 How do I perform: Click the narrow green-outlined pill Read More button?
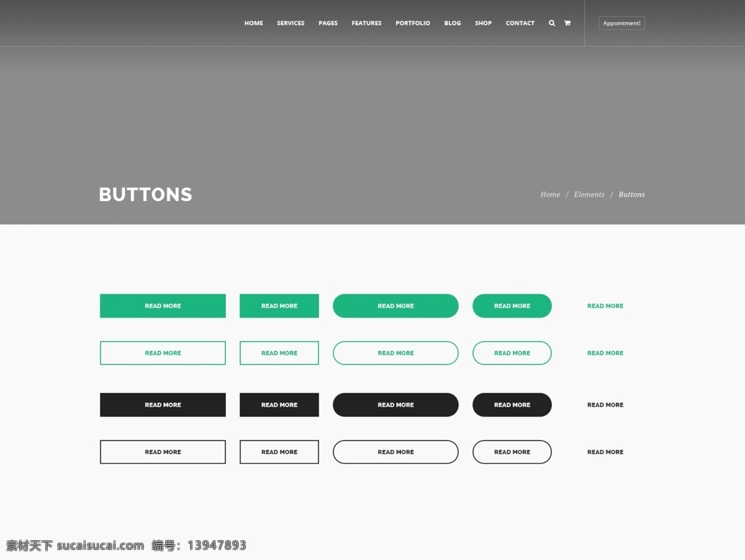click(512, 353)
